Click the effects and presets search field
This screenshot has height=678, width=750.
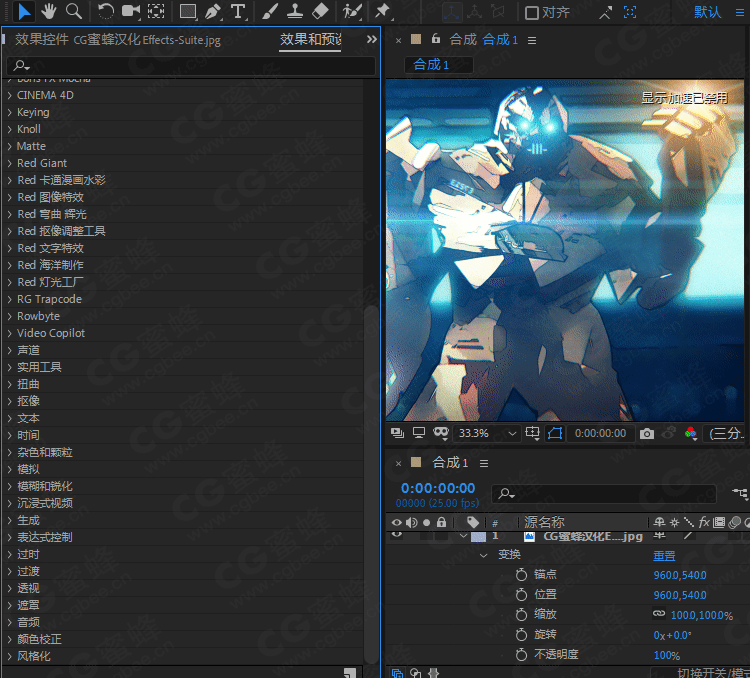(x=191, y=66)
